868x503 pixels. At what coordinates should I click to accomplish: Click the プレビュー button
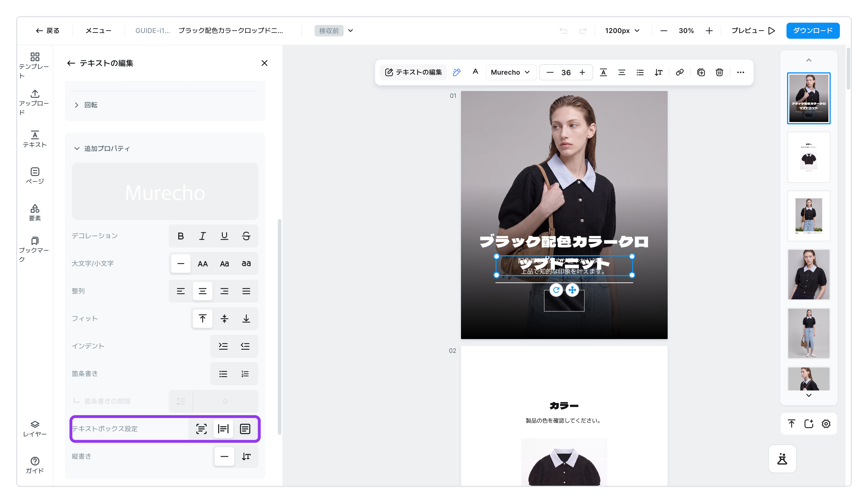(753, 31)
